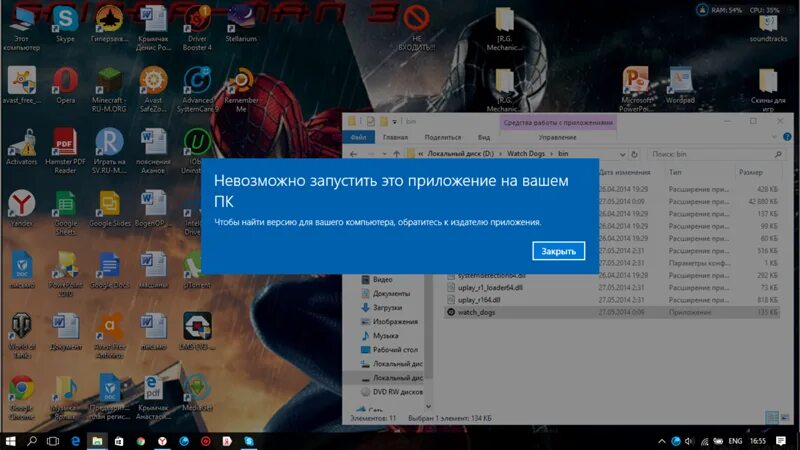Select the НЕ ВХОДИТЬ!!! desktop icon
The height and width of the screenshot is (450, 800).
[416, 28]
